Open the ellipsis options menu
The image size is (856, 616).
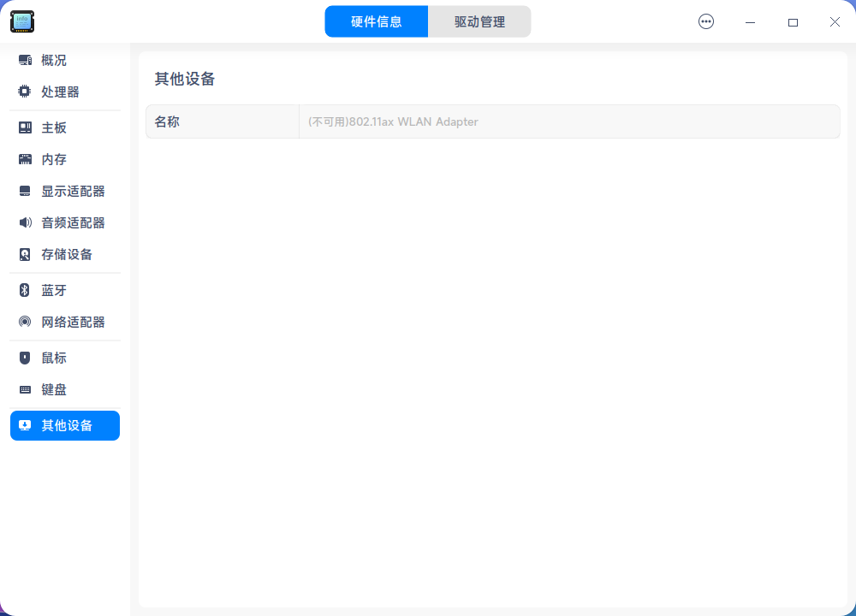coord(706,21)
